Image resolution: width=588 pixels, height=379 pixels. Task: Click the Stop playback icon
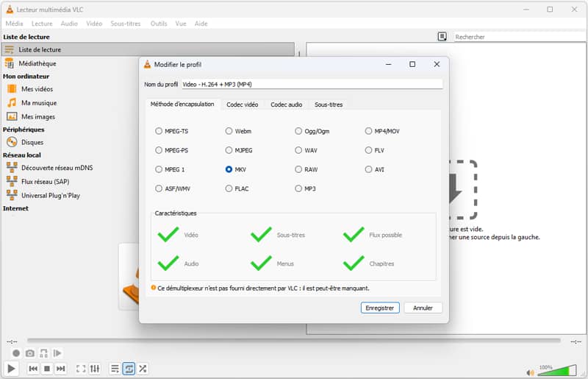[47, 369]
